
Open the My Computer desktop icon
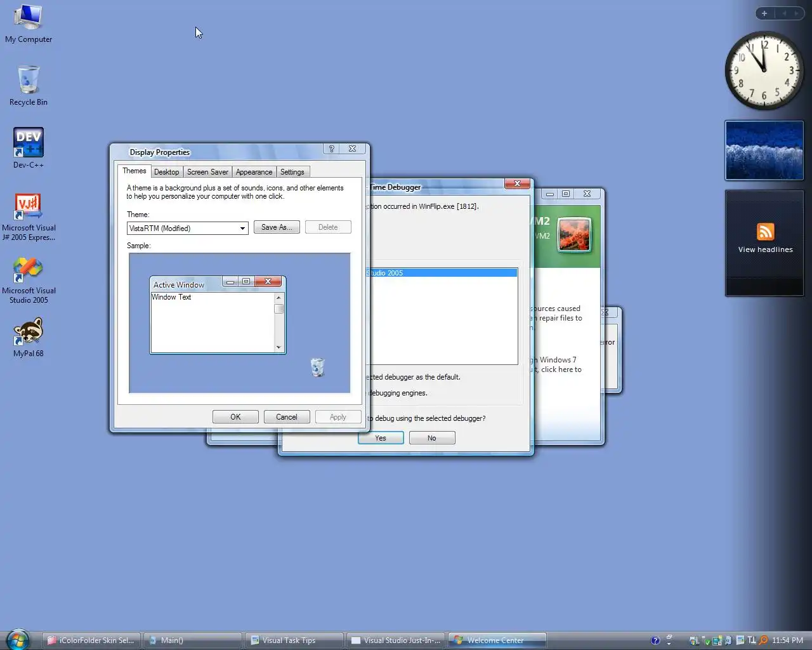tap(29, 24)
